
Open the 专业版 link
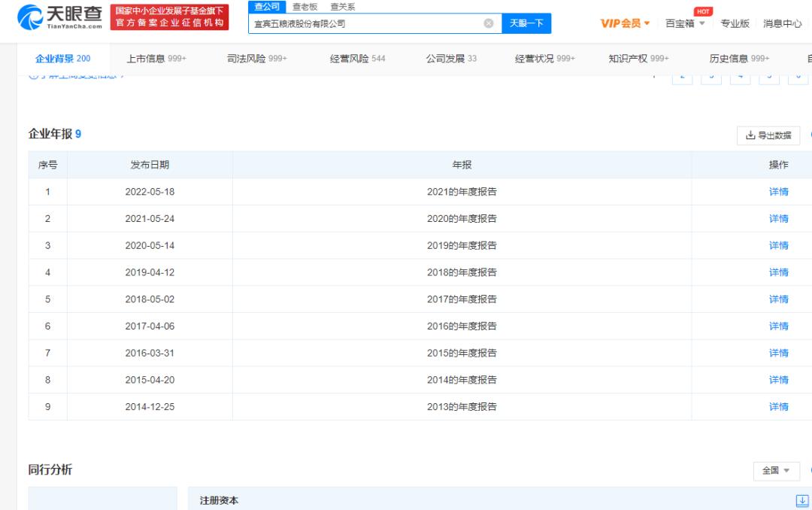735,23
